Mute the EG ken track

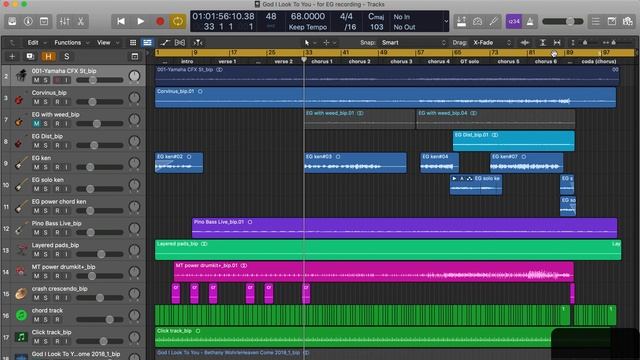(36, 167)
